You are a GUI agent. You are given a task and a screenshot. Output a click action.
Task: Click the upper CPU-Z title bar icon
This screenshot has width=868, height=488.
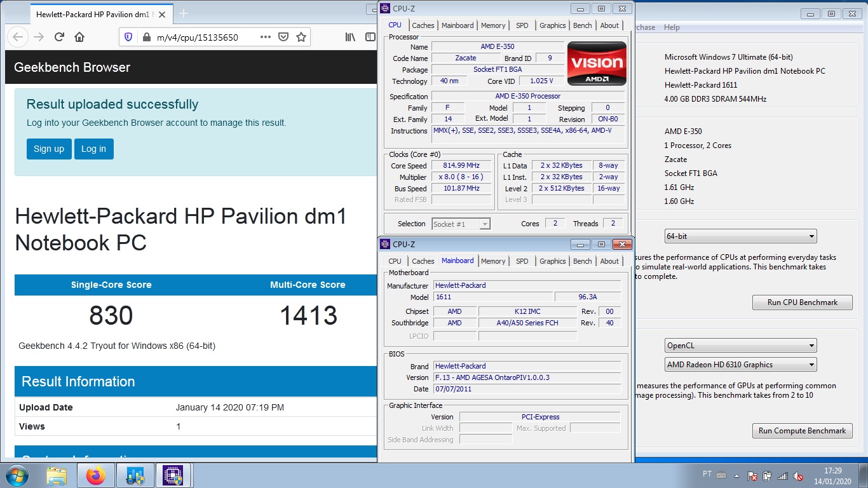click(x=385, y=8)
